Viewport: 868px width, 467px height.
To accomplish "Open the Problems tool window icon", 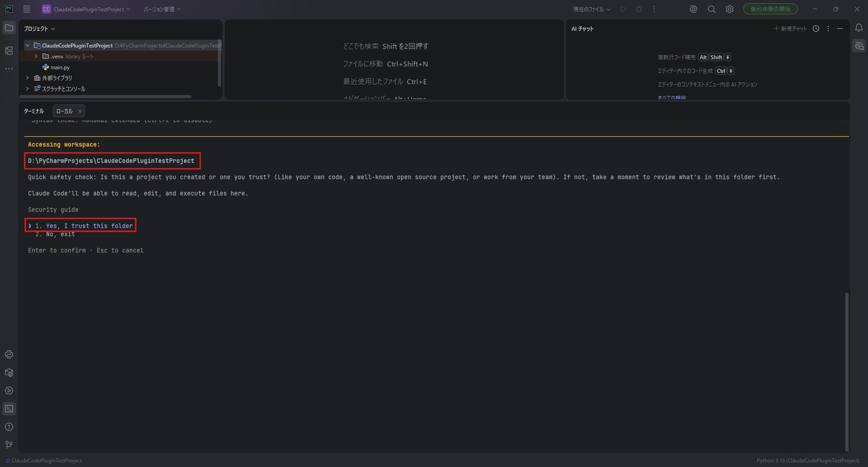I will 9,427.
